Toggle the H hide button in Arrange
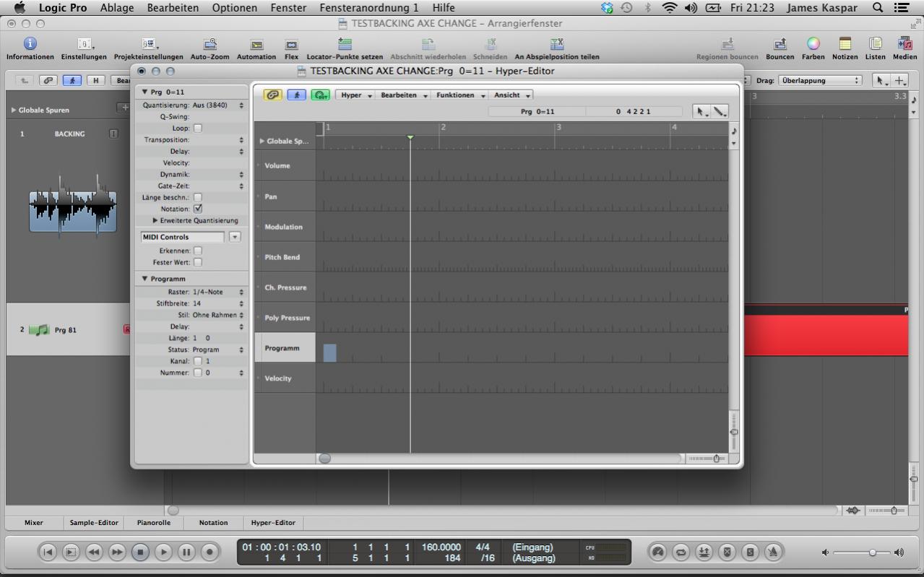 [x=96, y=81]
